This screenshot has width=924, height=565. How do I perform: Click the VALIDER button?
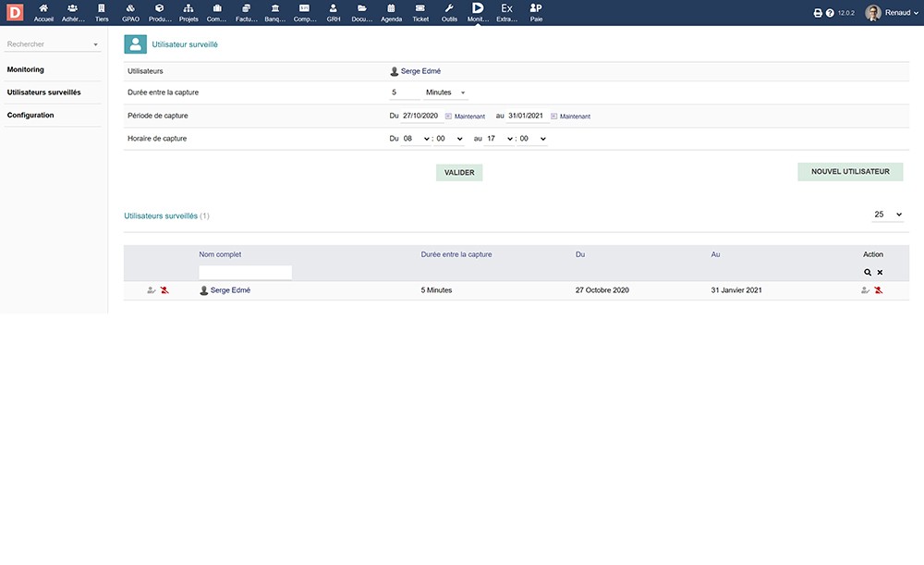click(x=459, y=172)
